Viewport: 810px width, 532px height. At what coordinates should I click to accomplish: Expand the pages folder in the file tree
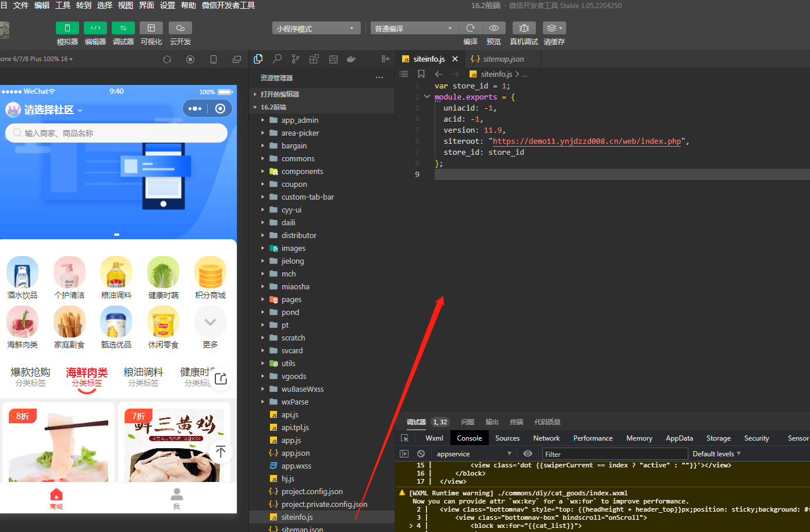[x=292, y=300]
